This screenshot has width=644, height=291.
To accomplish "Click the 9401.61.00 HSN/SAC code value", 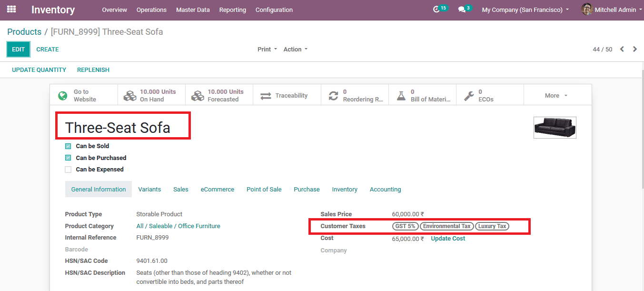I will click(152, 261).
